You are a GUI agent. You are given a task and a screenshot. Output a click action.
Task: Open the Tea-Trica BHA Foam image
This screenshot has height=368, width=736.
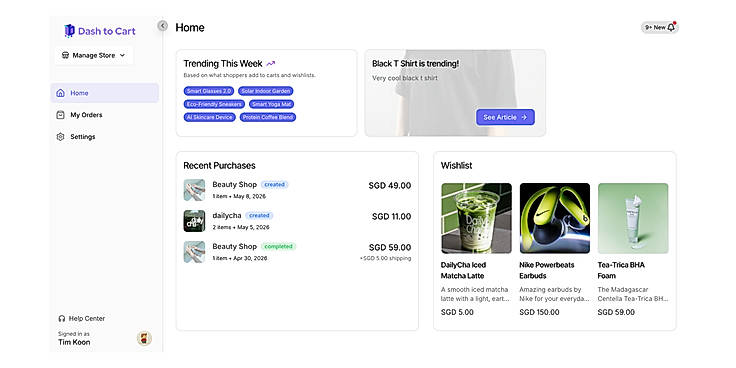(x=633, y=218)
